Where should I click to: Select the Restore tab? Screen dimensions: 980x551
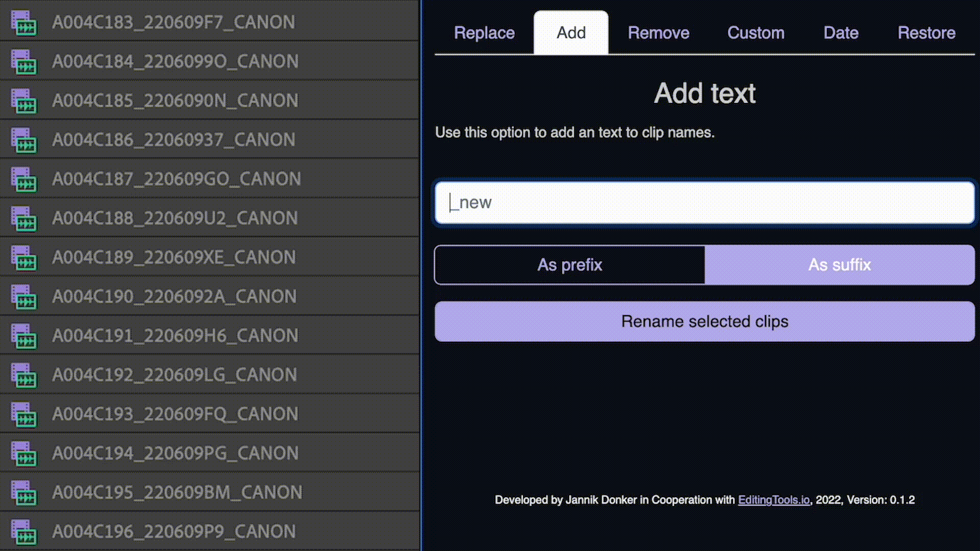[927, 32]
